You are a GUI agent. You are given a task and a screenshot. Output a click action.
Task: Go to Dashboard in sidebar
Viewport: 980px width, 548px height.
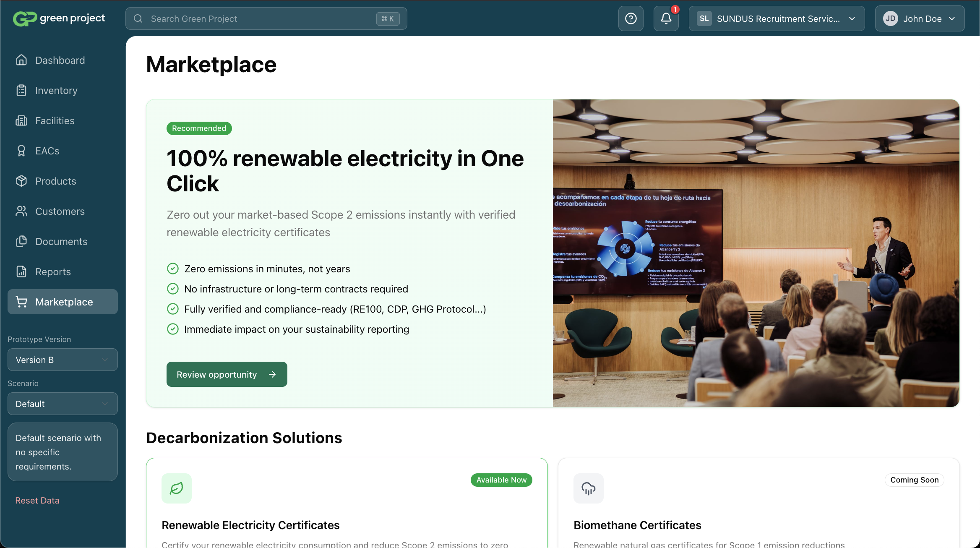[x=63, y=60]
